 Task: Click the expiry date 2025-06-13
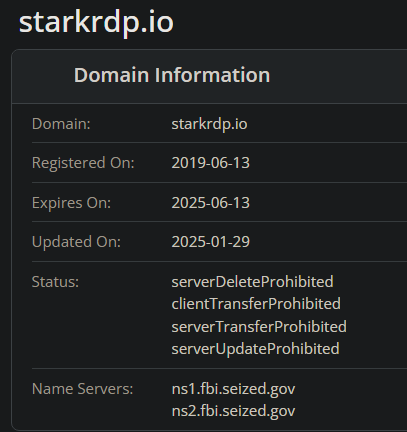211,203
